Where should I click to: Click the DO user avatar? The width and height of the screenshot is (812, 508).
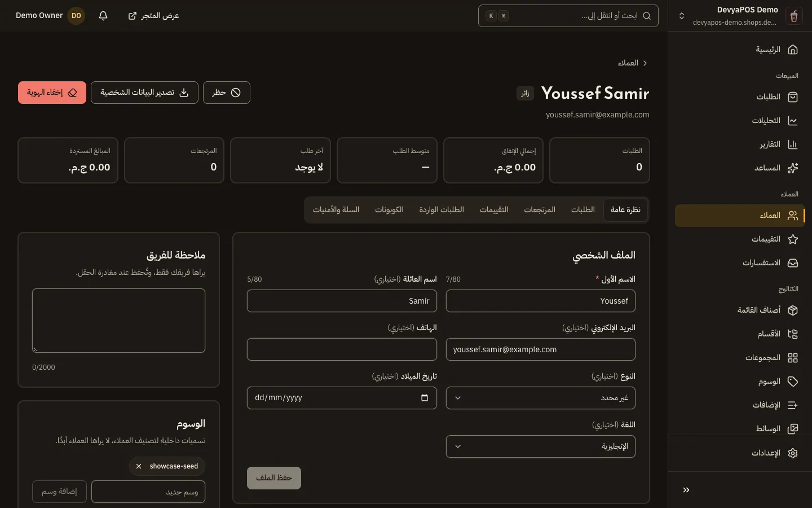[76, 16]
